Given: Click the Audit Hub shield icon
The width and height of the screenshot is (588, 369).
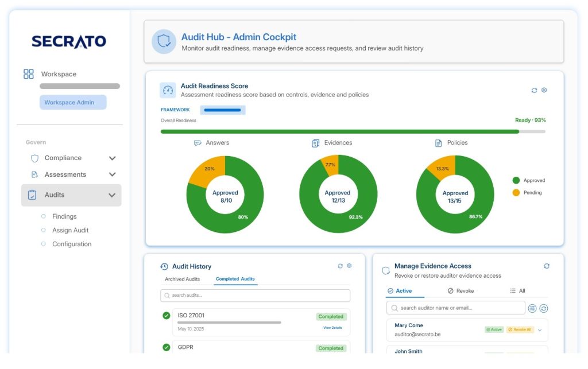Looking at the screenshot, I should tap(164, 41).
